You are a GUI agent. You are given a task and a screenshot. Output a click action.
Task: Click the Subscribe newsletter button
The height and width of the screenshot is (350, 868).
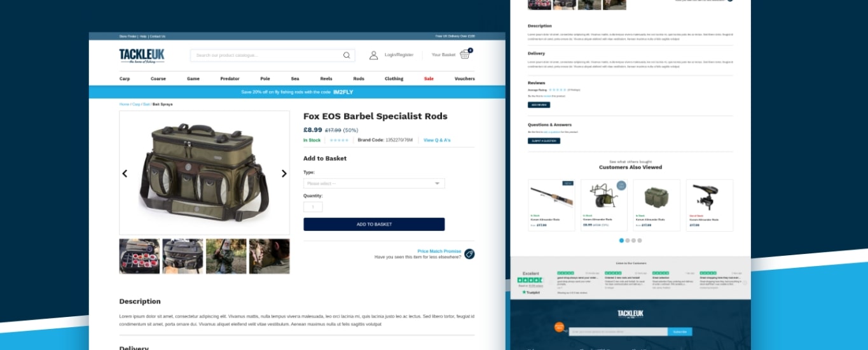point(680,332)
